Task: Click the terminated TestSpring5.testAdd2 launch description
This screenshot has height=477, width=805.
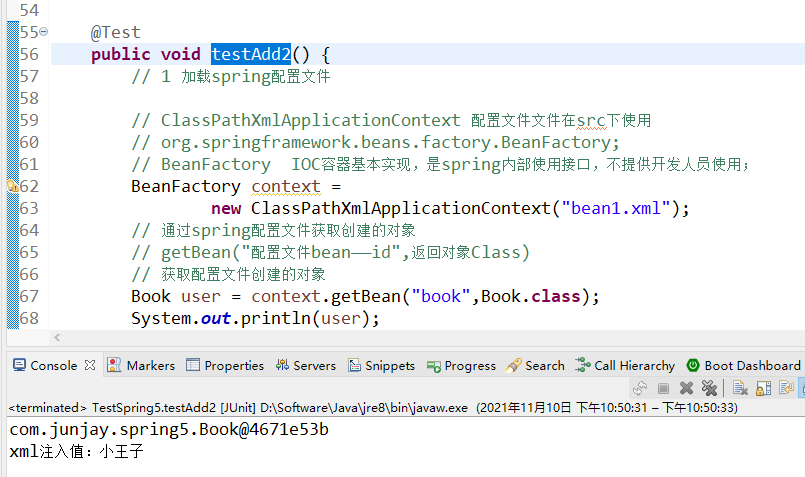Action: [373, 408]
